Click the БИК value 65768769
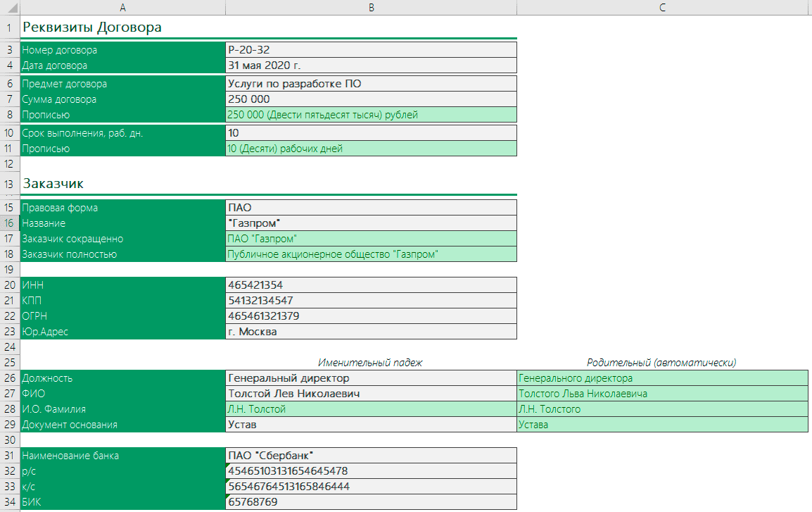The width and height of the screenshot is (812, 512). 371,502
